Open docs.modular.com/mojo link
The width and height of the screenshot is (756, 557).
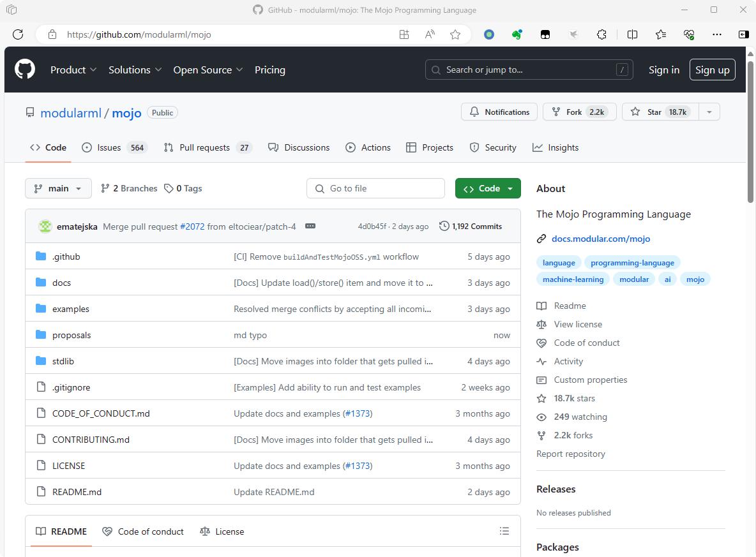pos(600,239)
